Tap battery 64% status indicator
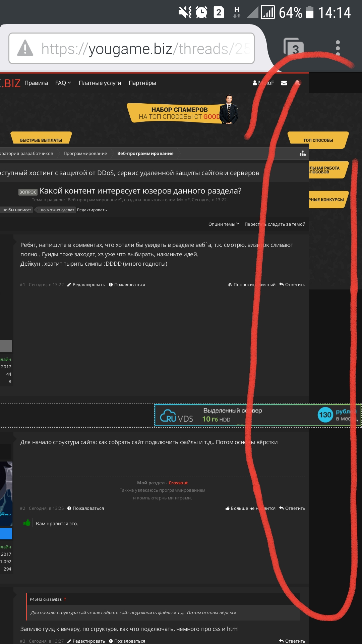The height and width of the screenshot is (644, 362). coord(296,13)
